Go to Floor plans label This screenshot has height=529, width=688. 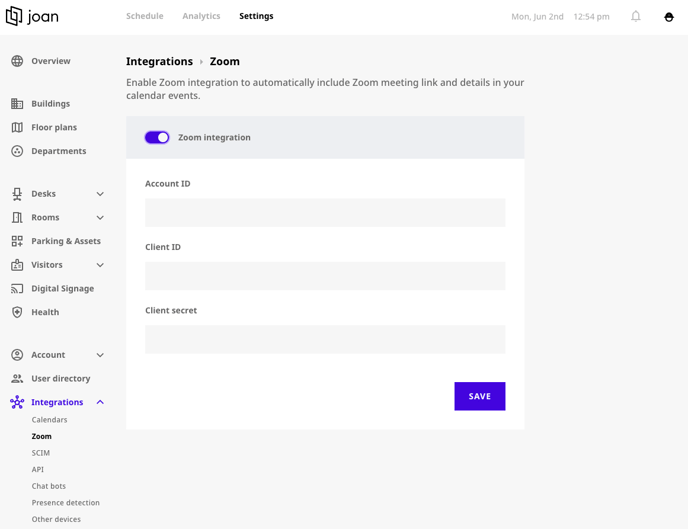coord(54,127)
